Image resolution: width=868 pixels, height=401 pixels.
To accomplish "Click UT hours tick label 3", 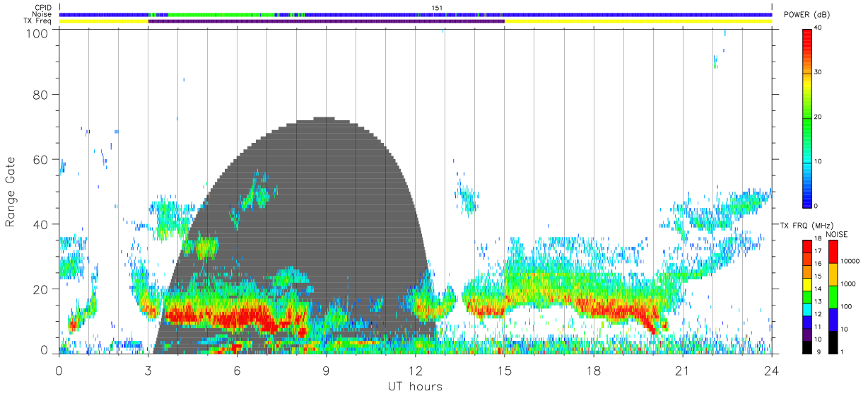I will click(x=148, y=370).
